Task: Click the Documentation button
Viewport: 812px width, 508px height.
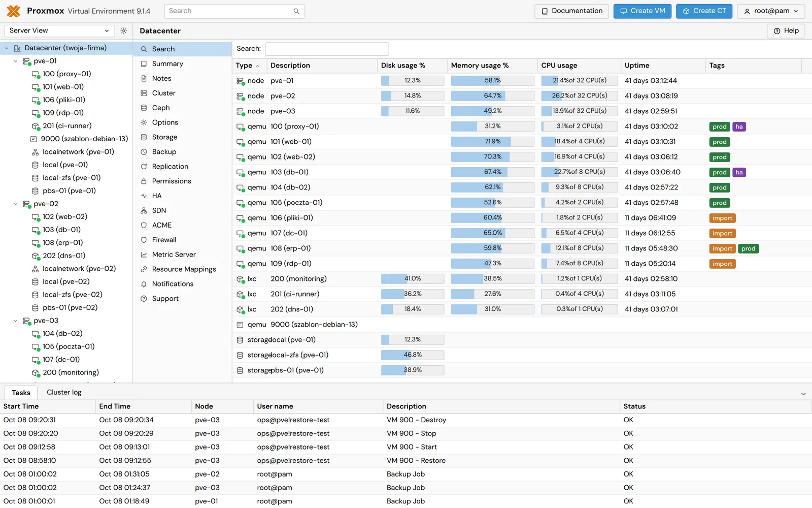Action: (x=571, y=11)
